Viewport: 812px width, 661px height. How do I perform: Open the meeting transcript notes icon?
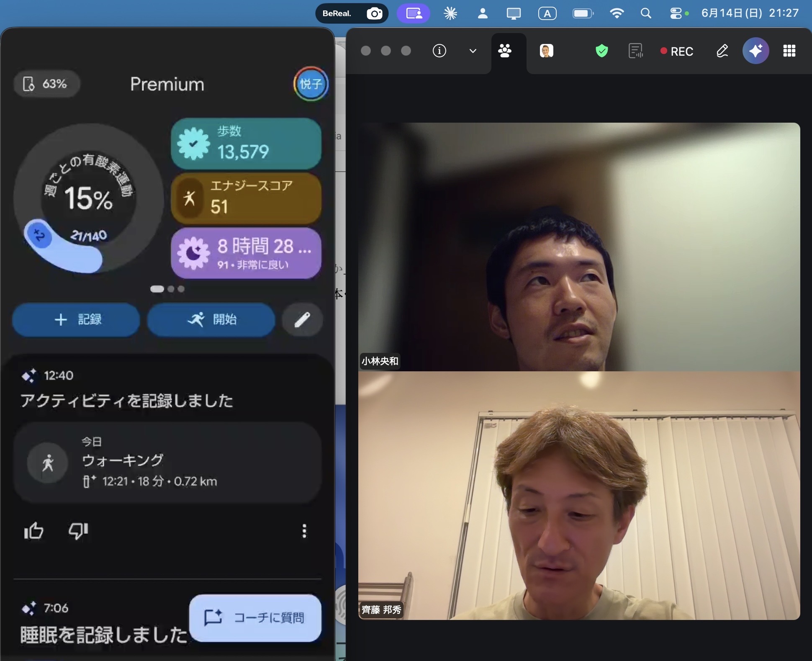636,51
